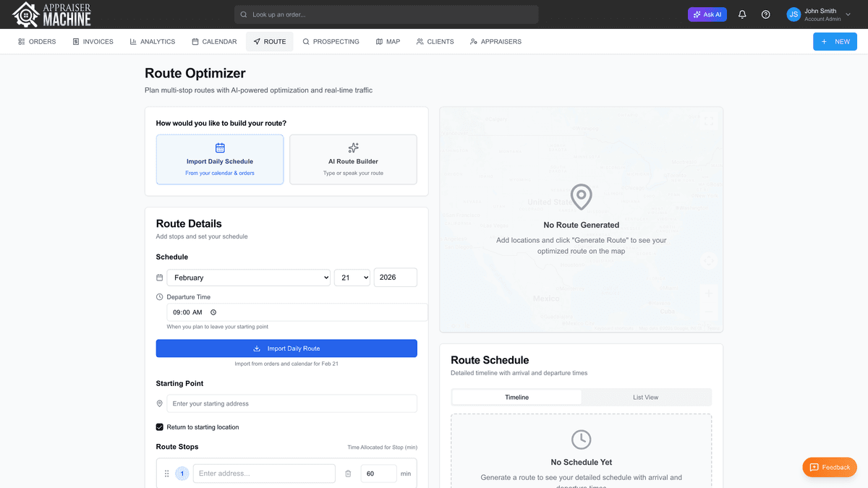
Task: Focus the starting address input field
Action: [292, 403]
